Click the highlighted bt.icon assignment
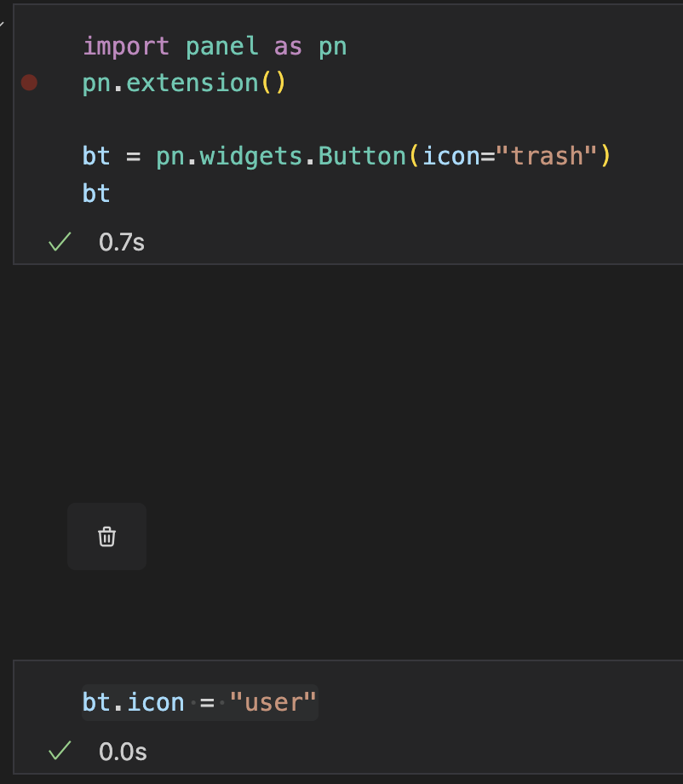Screen dimensions: 683x784 tap(133, 701)
